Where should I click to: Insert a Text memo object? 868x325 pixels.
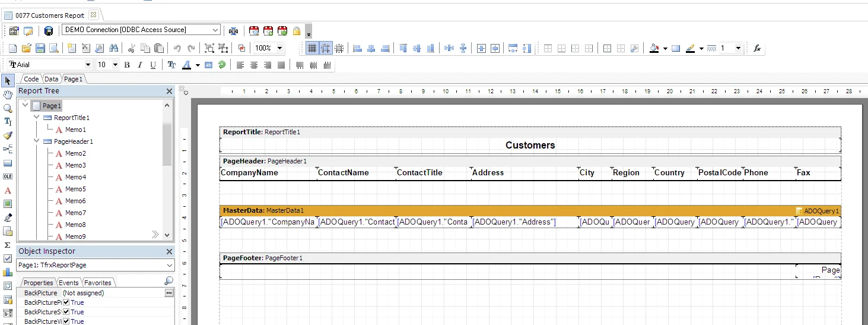[8, 190]
